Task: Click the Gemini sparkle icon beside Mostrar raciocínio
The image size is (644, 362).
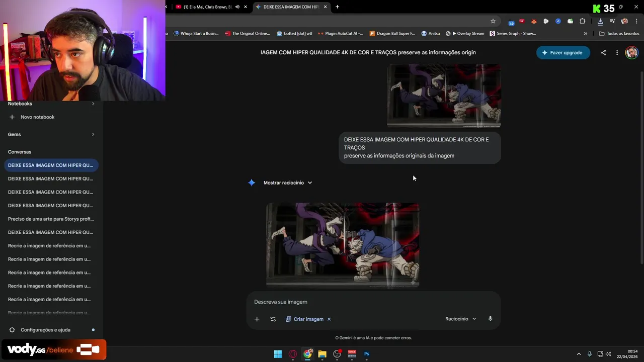Action: click(x=252, y=183)
